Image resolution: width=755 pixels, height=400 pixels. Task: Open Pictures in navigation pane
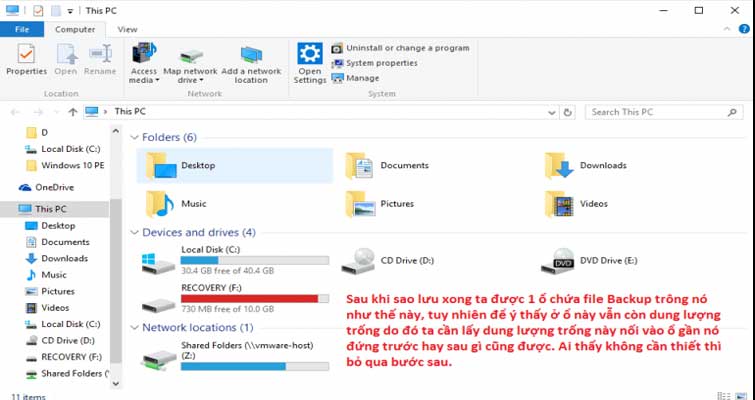51,291
